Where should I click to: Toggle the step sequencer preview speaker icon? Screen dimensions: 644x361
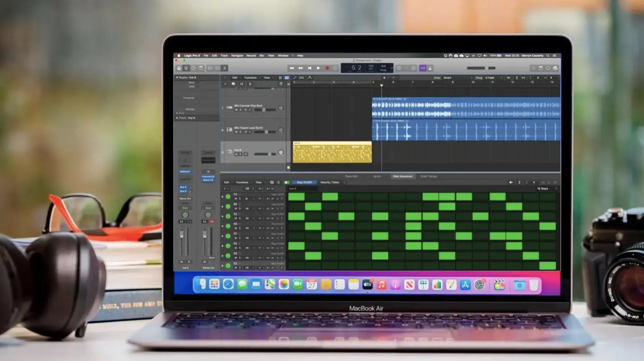pos(511,183)
